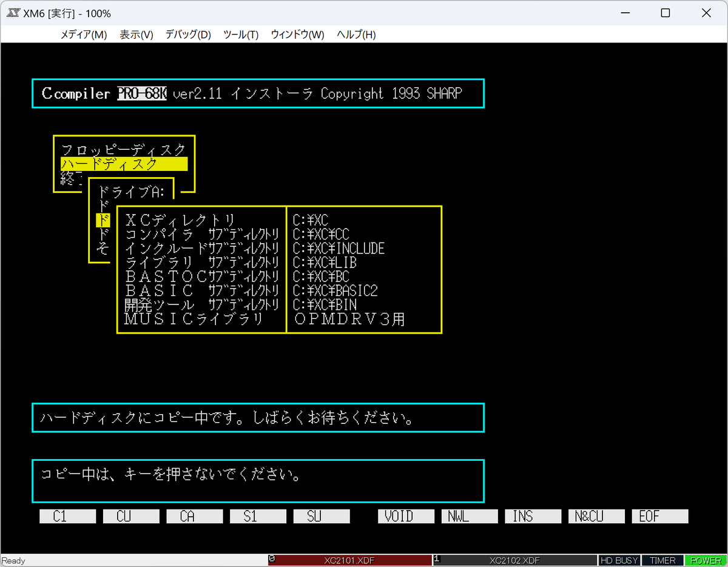The height and width of the screenshot is (567, 728).
Task: Click the TIMER status indicator
Action: [x=662, y=560]
